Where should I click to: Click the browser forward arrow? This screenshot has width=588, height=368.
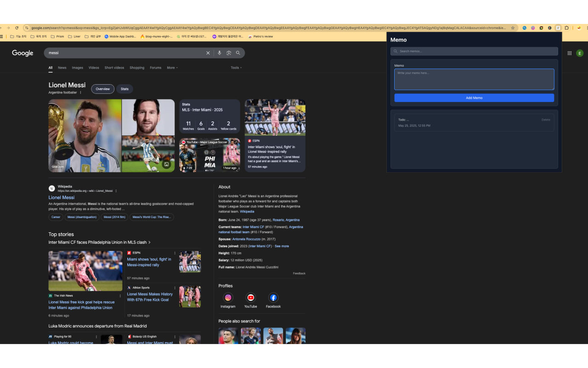tap(9, 28)
